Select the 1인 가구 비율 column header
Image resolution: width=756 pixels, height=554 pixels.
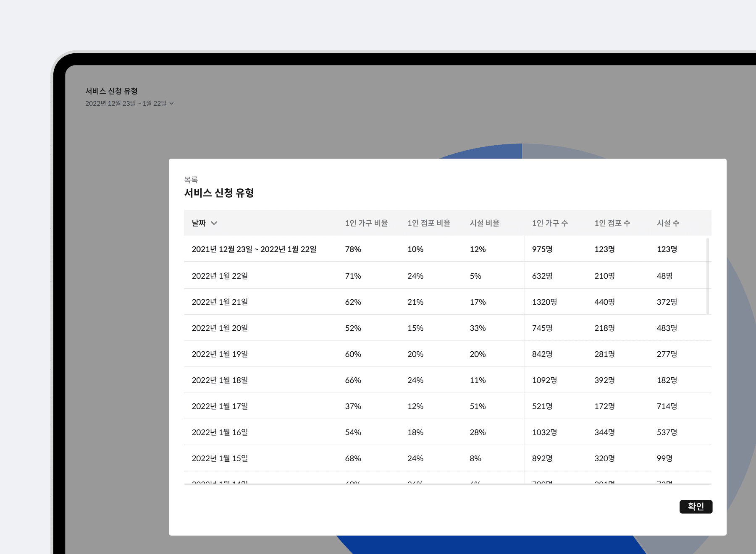pos(366,223)
